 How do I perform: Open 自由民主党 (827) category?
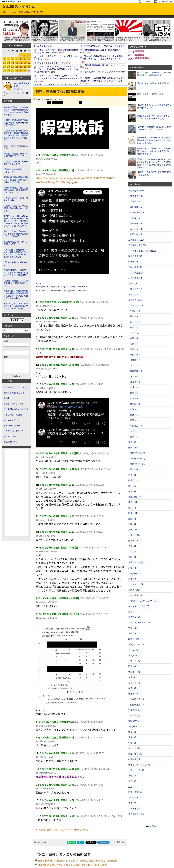pyautogui.click(x=136, y=190)
